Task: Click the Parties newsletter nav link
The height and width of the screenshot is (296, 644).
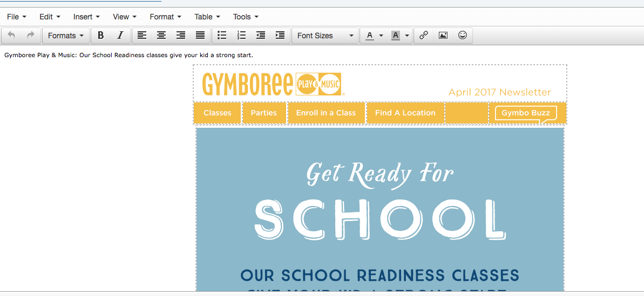Action: pos(263,113)
